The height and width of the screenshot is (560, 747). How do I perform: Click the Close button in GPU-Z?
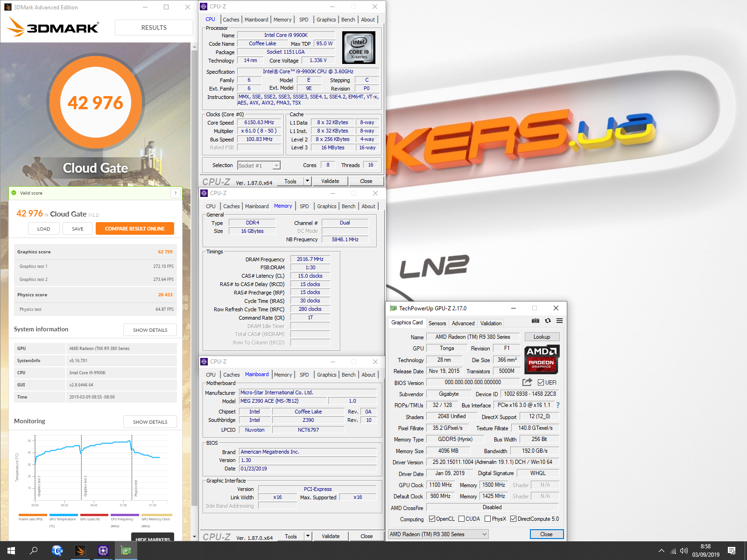click(547, 534)
